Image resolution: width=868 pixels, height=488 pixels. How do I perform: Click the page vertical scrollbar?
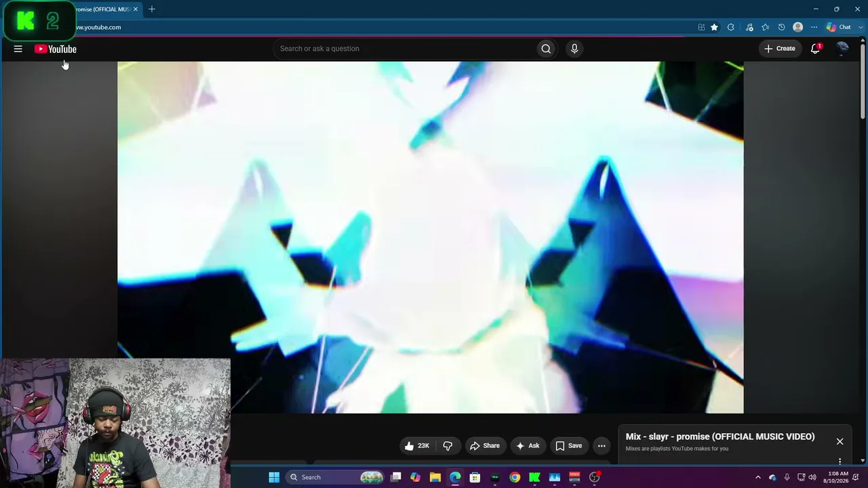(x=863, y=81)
